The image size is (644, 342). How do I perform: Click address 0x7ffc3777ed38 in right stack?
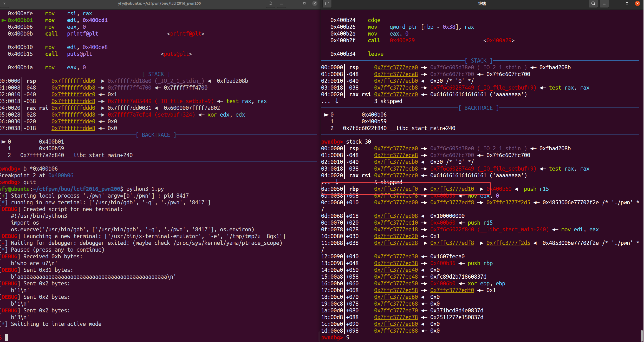click(x=396, y=263)
